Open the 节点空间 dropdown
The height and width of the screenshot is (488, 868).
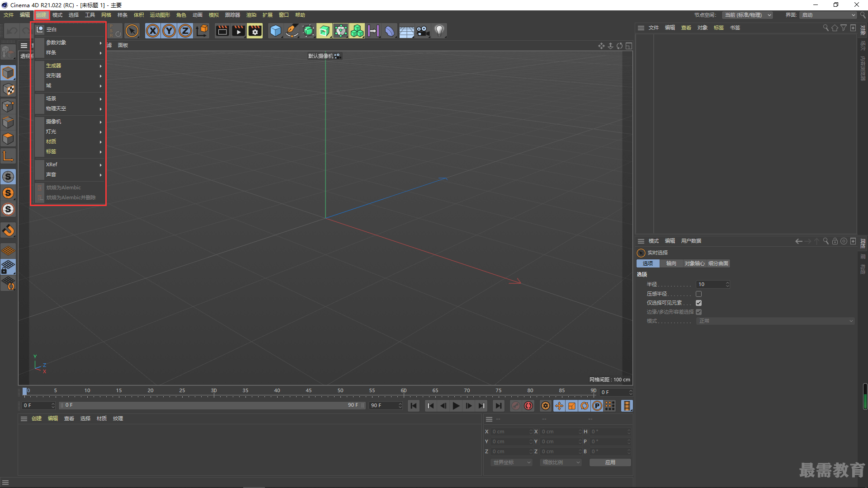coord(747,15)
